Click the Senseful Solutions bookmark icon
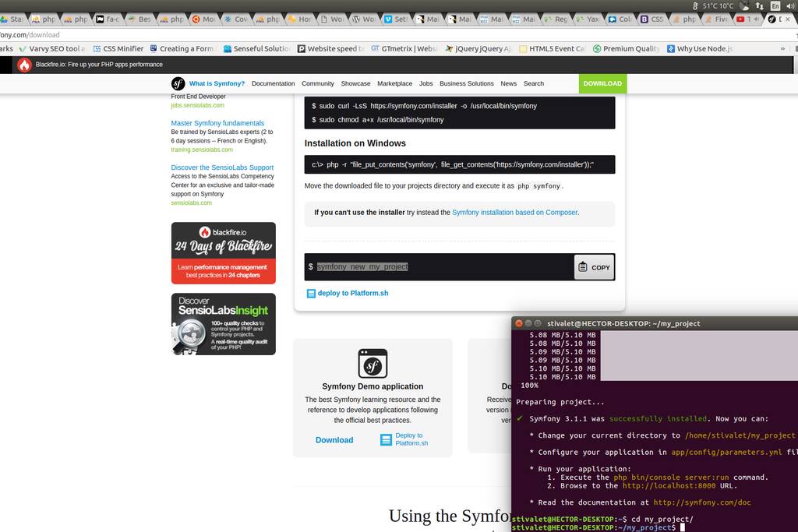This screenshot has height=532, width=798. coord(228,49)
